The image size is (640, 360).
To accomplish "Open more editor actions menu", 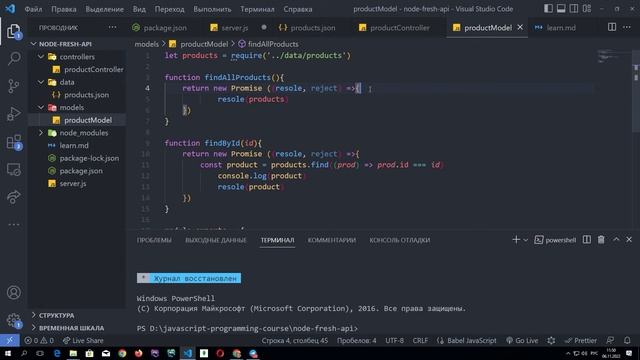I will click(x=627, y=27).
